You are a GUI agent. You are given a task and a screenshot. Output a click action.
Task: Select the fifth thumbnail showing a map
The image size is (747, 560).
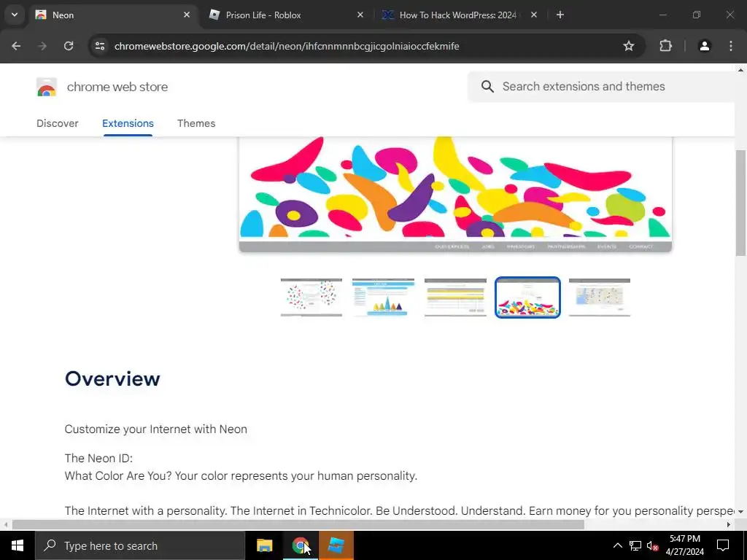tap(600, 297)
